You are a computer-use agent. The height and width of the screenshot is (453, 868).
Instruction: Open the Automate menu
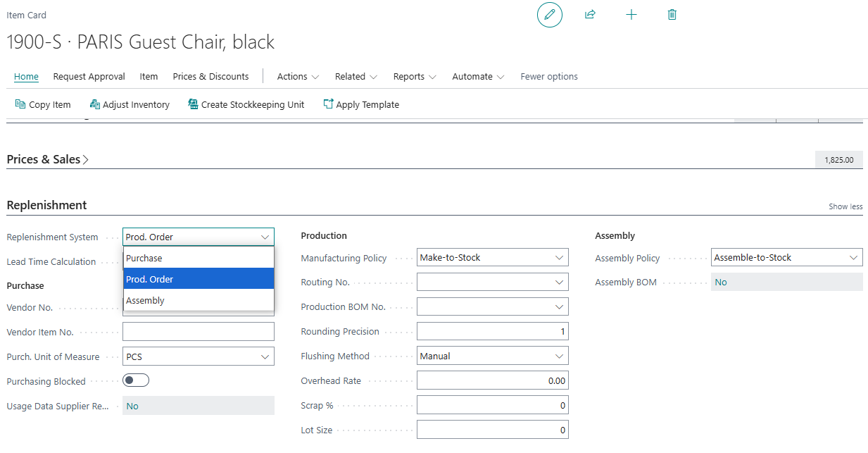(x=478, y=77)
